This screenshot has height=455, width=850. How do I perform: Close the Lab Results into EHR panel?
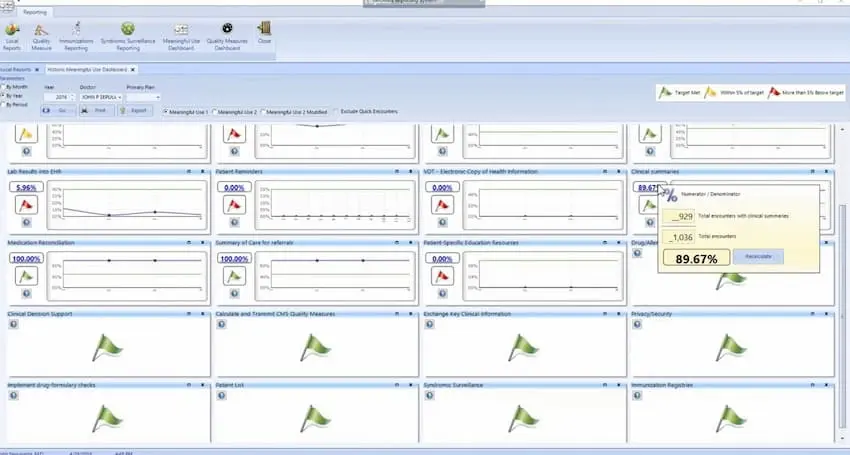203,171
